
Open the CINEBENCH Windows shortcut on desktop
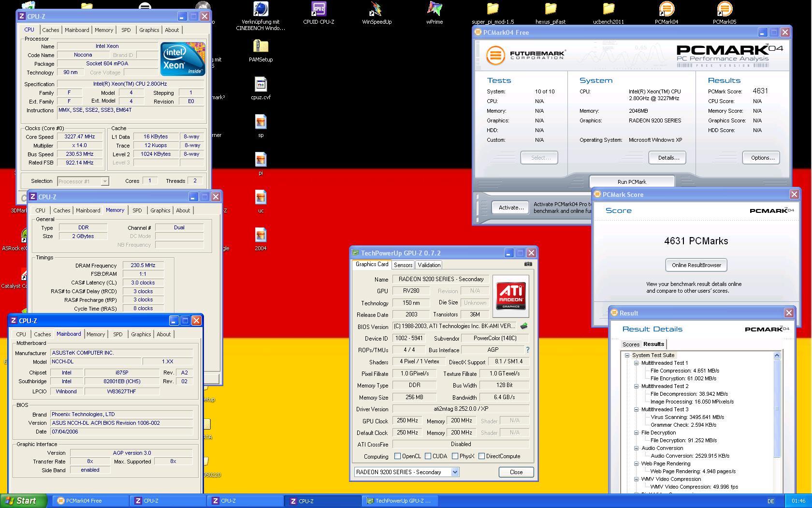click(x=261, y=16)
